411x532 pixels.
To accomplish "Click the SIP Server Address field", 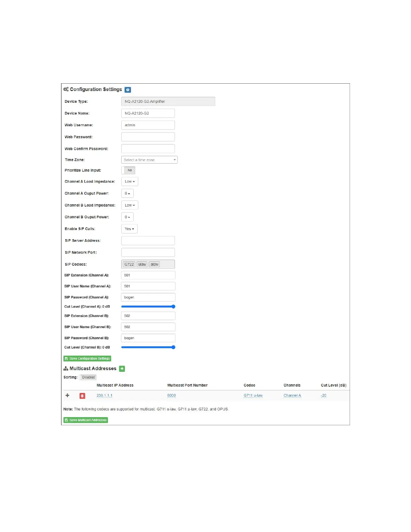I will pyautogui.click(x=148, y=240).
